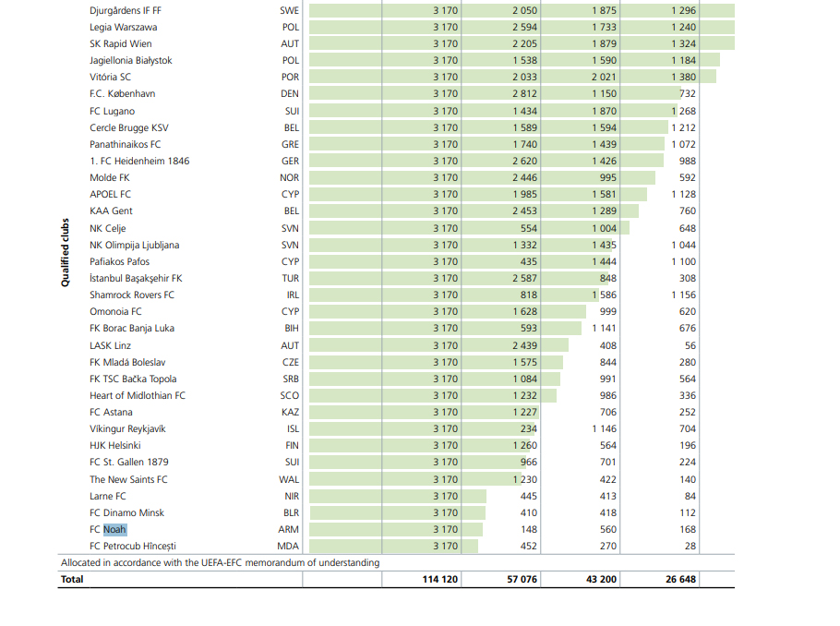
Task: Click the UEFA-EFC memorandum of understanding note
Action: (x=220, y=562)
